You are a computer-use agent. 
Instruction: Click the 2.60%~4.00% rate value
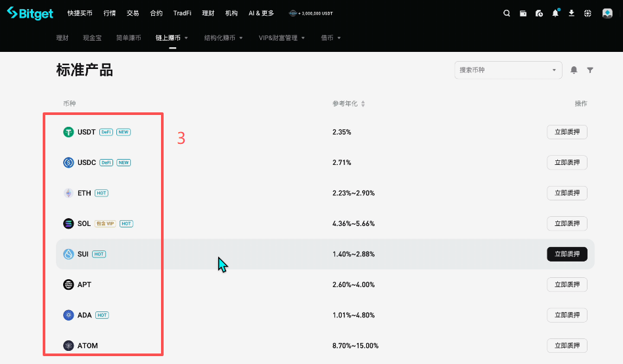click(354, 284)
